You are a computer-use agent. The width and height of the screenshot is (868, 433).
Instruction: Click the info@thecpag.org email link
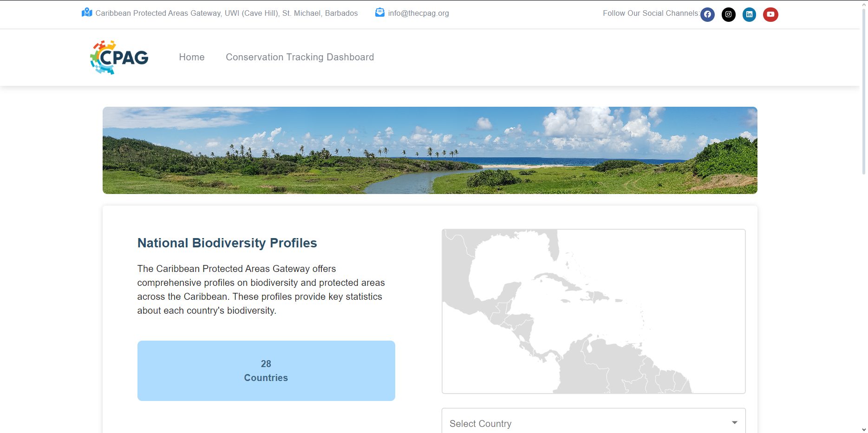pyautogui.click(x=418, y=13)
